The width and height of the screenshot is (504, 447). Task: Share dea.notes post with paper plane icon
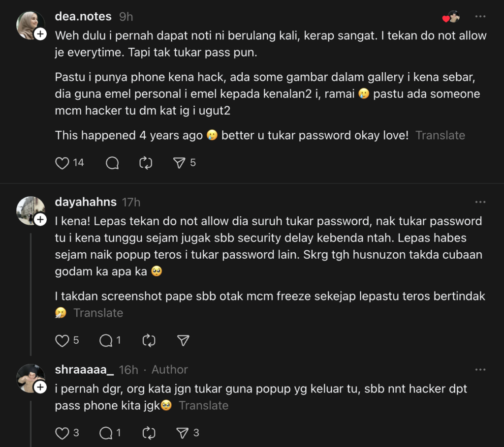[x=180, y=163]
